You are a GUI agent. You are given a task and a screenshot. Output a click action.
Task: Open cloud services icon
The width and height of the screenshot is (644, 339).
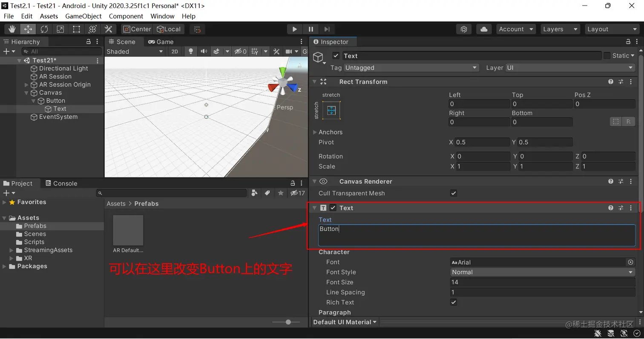484,29
